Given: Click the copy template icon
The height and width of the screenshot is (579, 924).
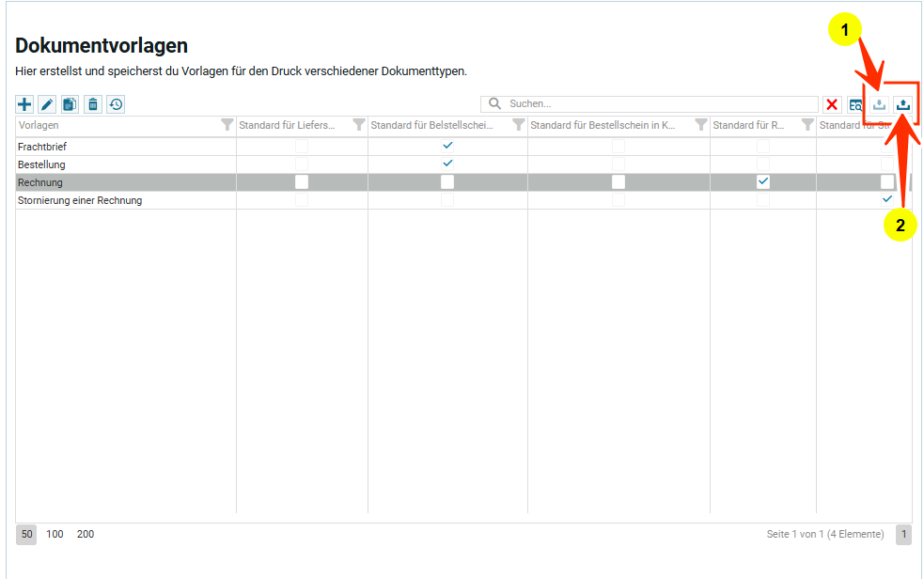Looking at the screenshot, I should tap(70, 104).
